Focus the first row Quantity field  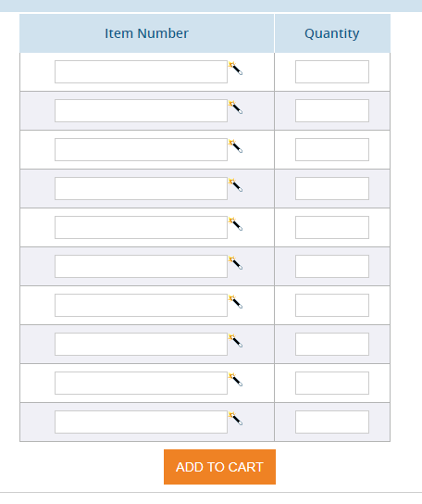click(x=332, y=71)
